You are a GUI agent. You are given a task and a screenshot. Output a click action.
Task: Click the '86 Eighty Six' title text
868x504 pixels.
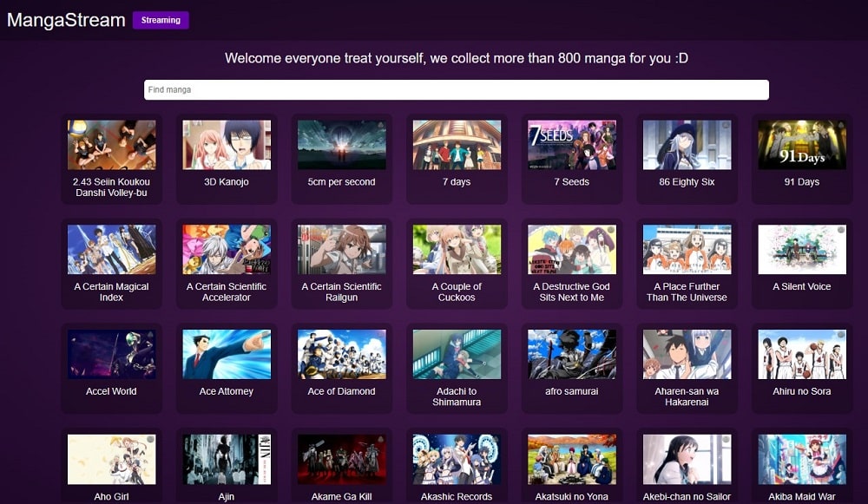tap(687, 182)
